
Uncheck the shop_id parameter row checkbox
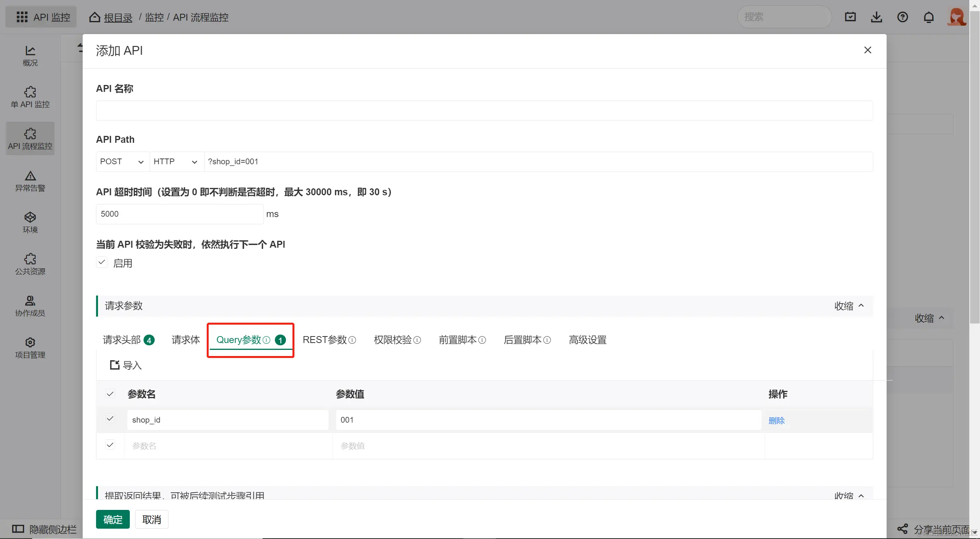[x=110, y=419]
